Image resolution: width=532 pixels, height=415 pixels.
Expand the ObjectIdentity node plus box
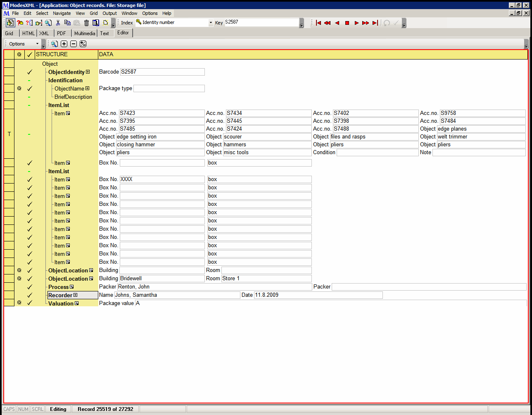click(88, 72)
